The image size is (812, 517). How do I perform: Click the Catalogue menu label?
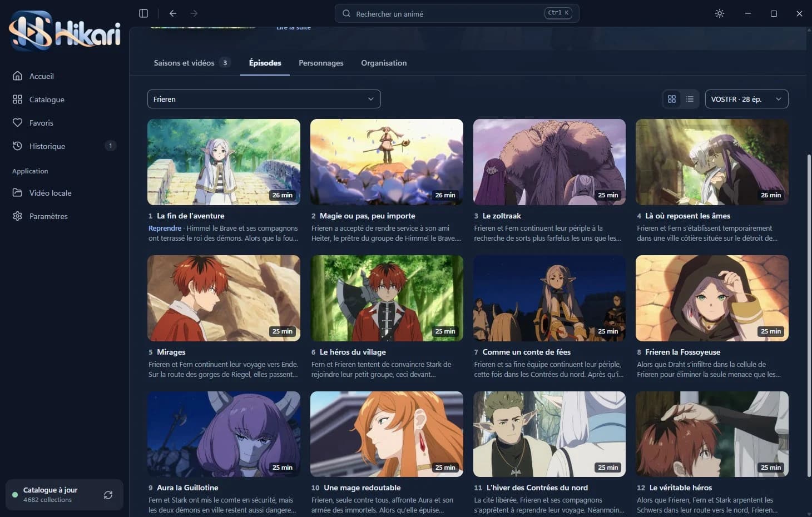(47, 100)
